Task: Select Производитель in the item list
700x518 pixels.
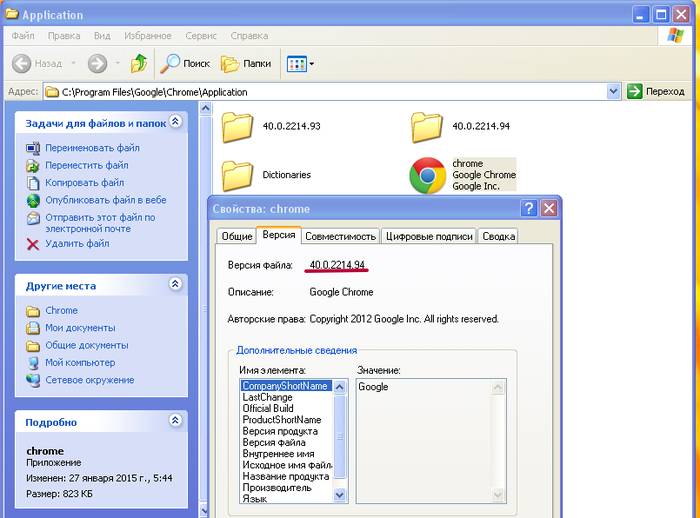Action: pos(286,488)
